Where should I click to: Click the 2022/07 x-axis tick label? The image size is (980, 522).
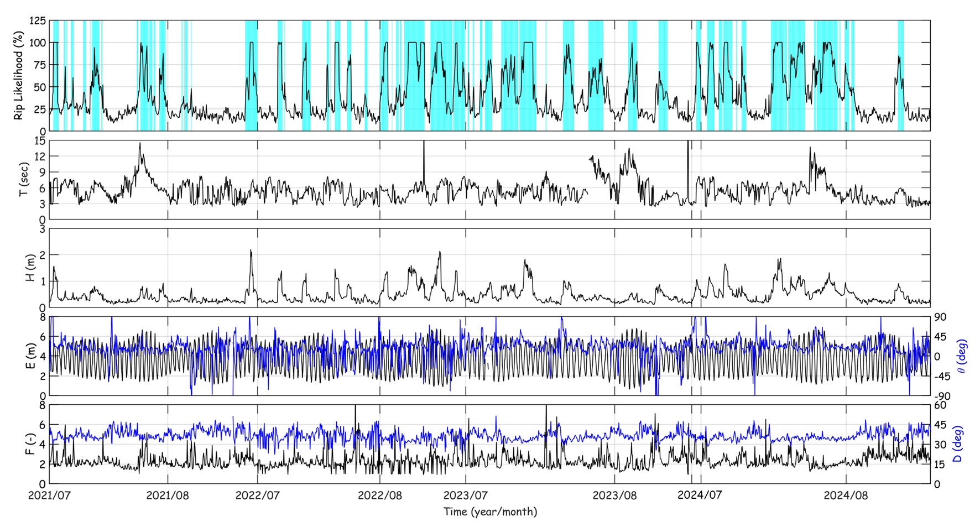[257, 495]
